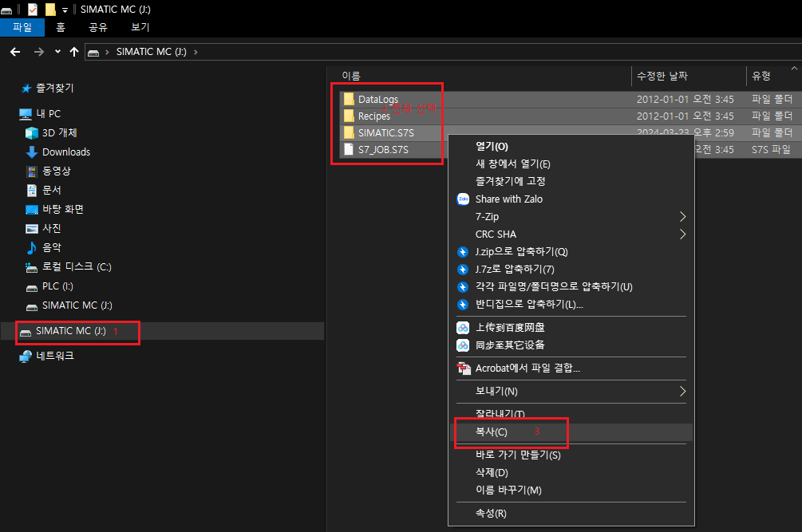Click the Zalo icon in context menu
The width and height of the screenshot is (802, 532).
click(463, 199)
